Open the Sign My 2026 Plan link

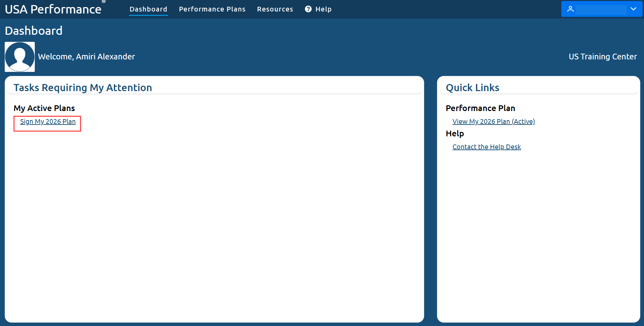point(48,121)
